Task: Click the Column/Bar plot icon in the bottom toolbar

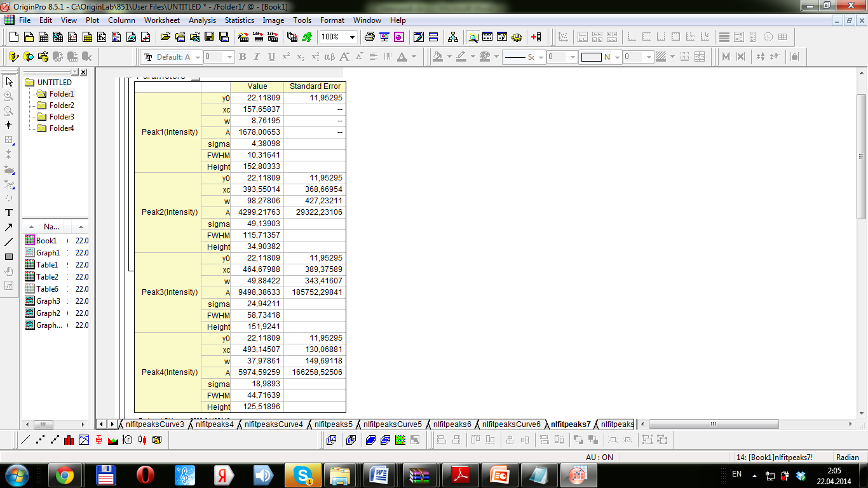Action: coord(70,439)
